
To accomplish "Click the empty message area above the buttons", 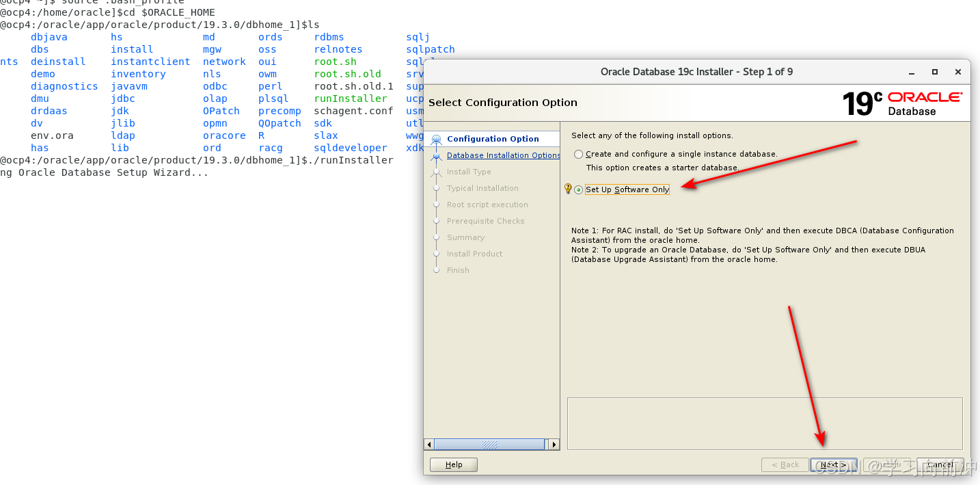I will click(765, 421).
